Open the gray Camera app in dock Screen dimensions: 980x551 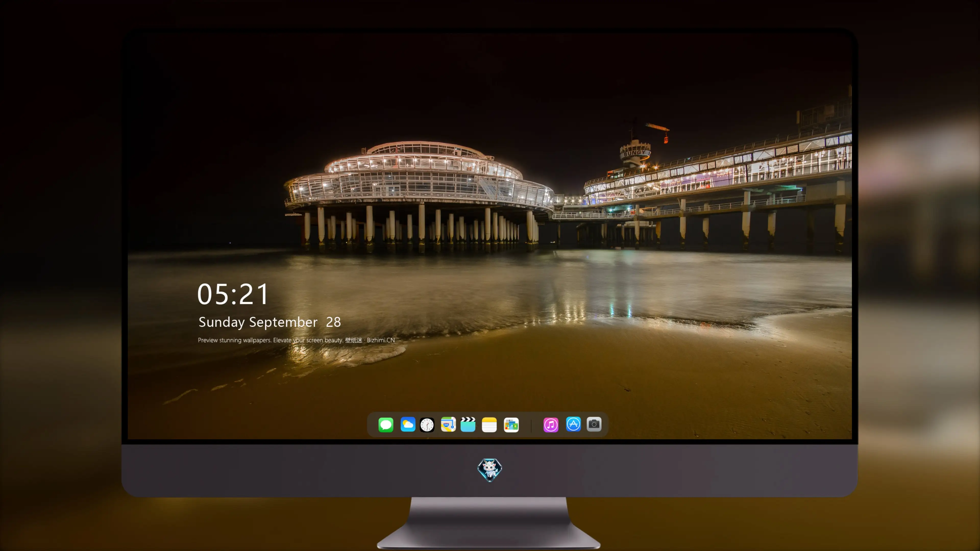point(594,424)
